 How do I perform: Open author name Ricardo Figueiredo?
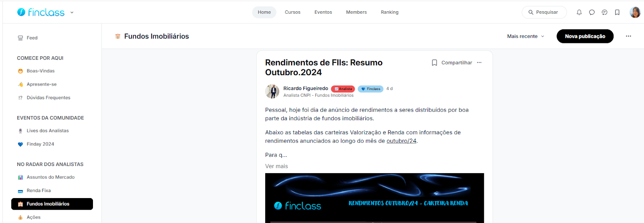tap(305, 88)
